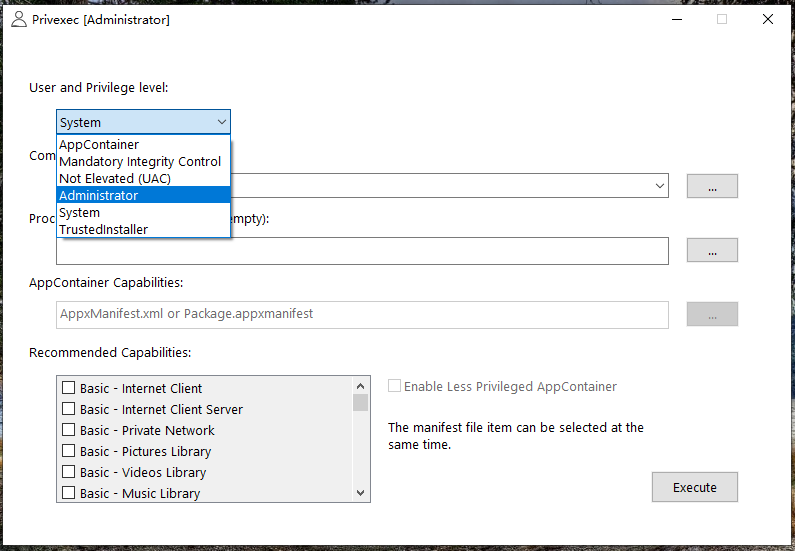Click the capabilities list scroll up arrow
Viewport: 795px width, 551px height.
tap(360, 386)
